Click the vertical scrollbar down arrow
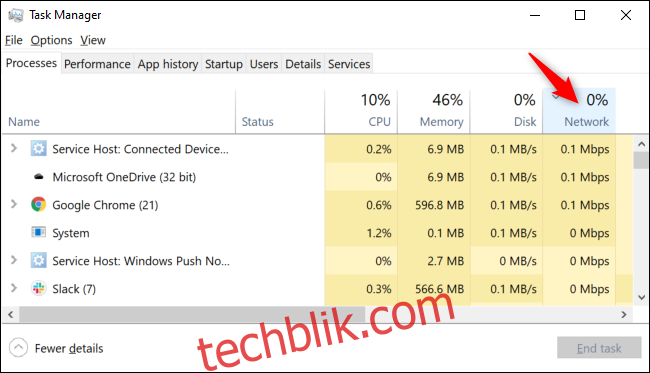 pyautogui.click(x=641, y=297)
